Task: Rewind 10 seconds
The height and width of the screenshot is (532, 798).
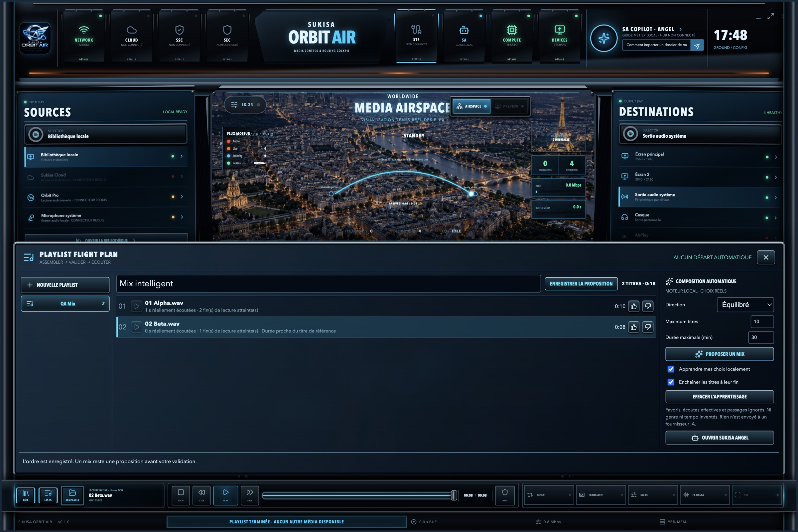Action: click(x=201, y=495)
